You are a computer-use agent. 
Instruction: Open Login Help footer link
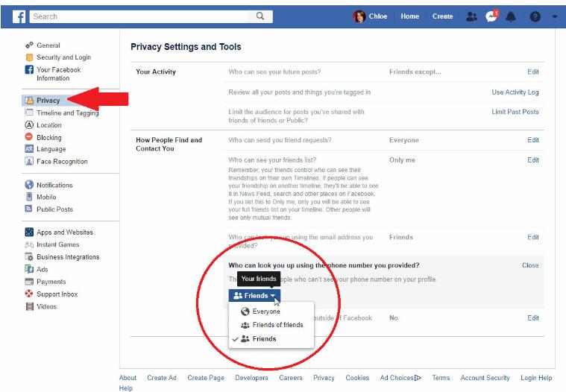[x=536, y=378]
